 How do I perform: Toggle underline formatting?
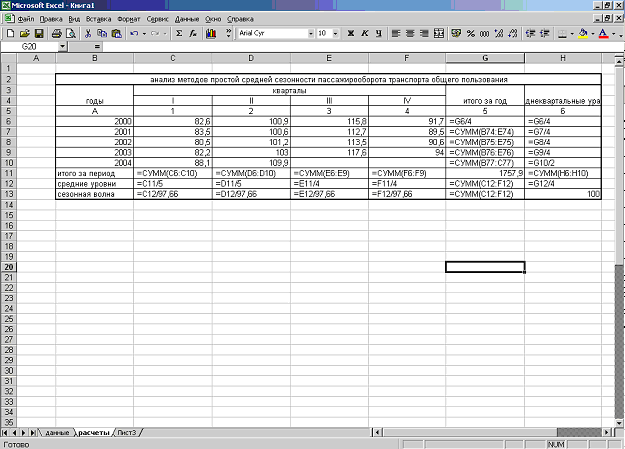click(x=377, y=33)
